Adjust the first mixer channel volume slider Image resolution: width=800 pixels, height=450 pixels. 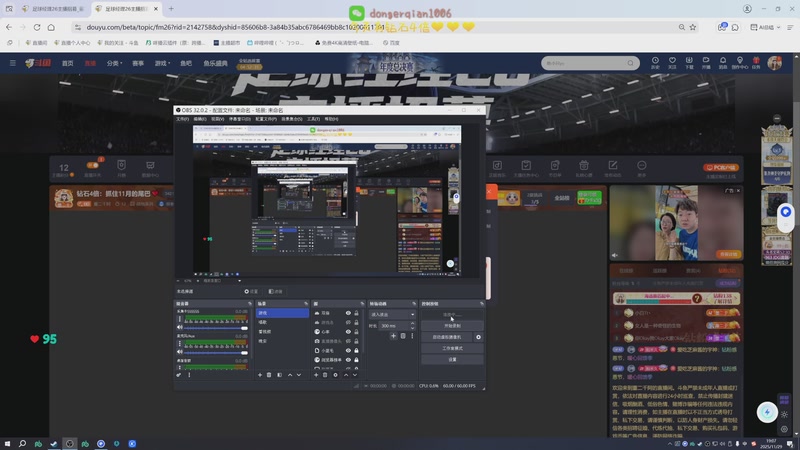coord(215,328)
